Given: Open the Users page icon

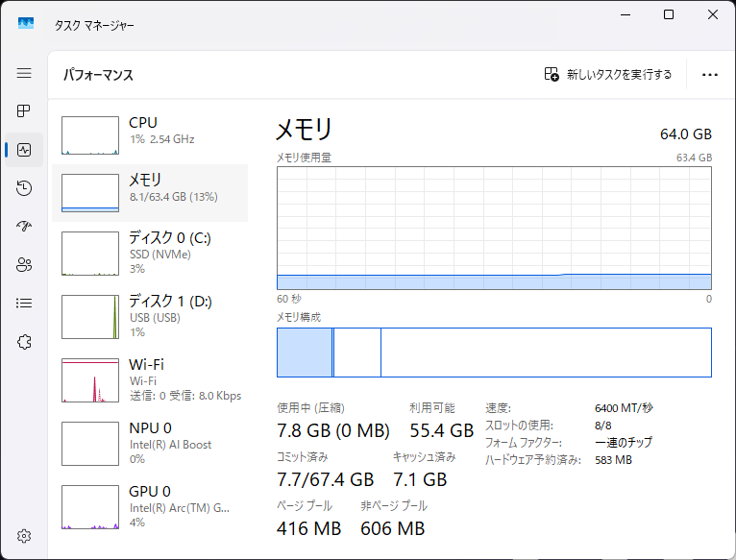Looking at the screenshot, I should click(x=24, y=265).
